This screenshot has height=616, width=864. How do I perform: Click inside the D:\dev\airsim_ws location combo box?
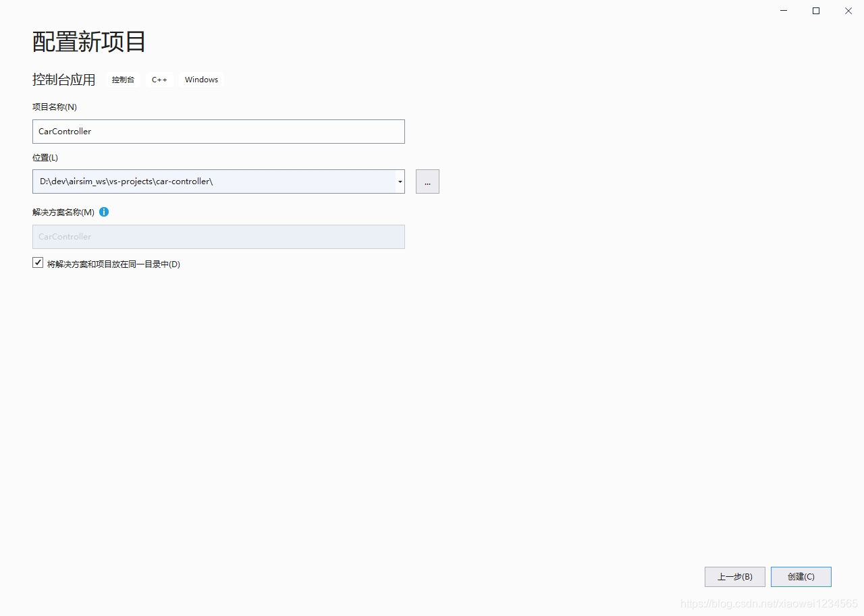214,181
